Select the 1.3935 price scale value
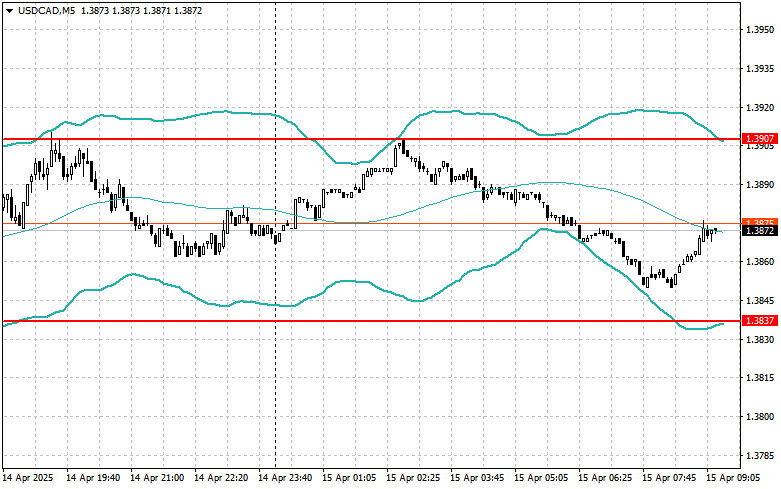 760,69
